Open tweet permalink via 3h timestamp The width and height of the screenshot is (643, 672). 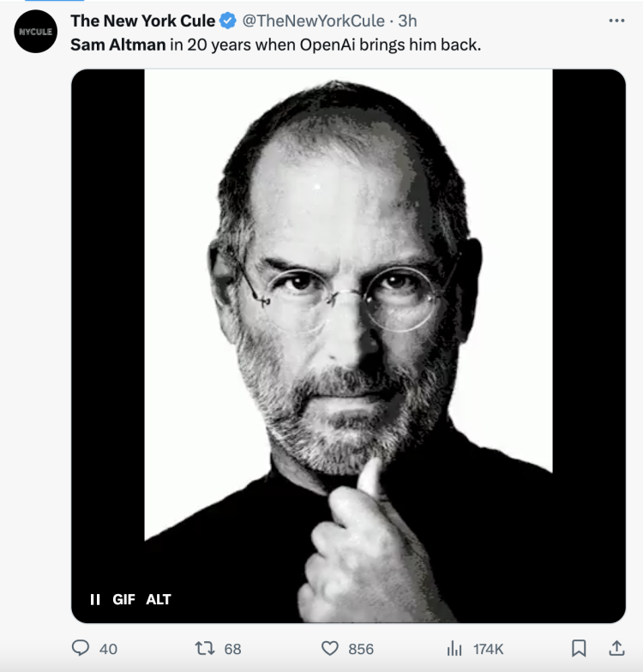pyautogui.click(x=407, y=21)
